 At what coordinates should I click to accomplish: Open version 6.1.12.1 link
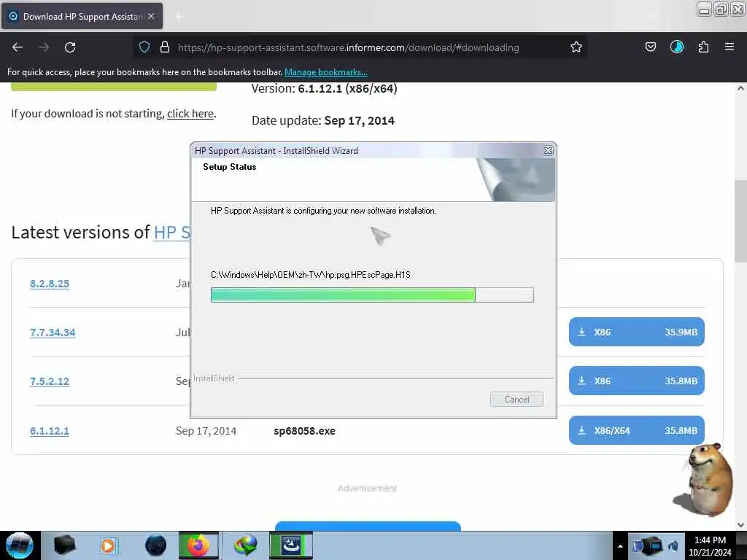50,431
